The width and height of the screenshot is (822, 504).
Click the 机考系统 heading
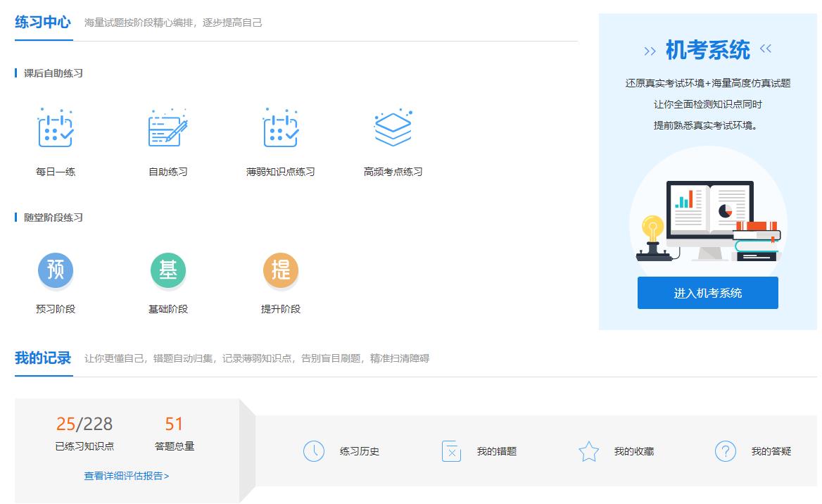click(x=707, y=49)
